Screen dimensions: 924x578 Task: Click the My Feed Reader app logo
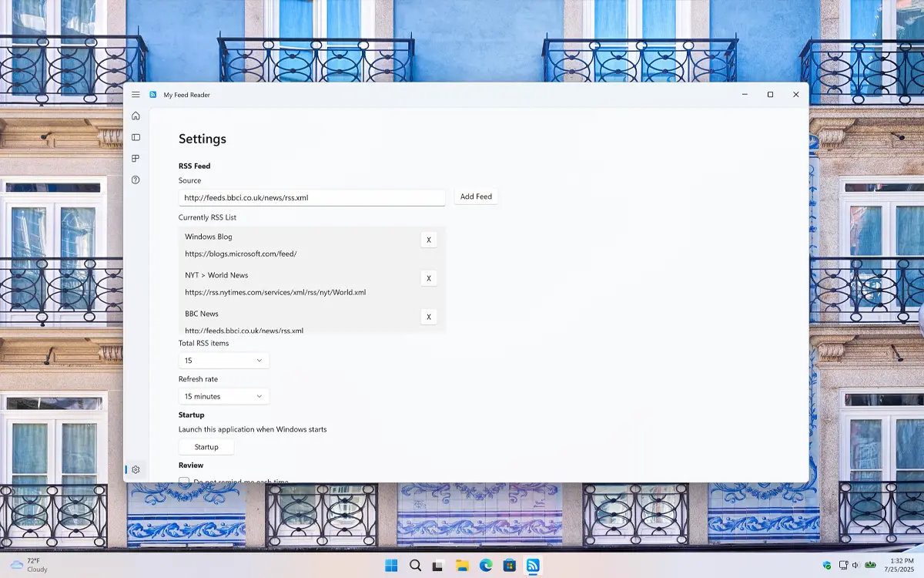[153, 95]
